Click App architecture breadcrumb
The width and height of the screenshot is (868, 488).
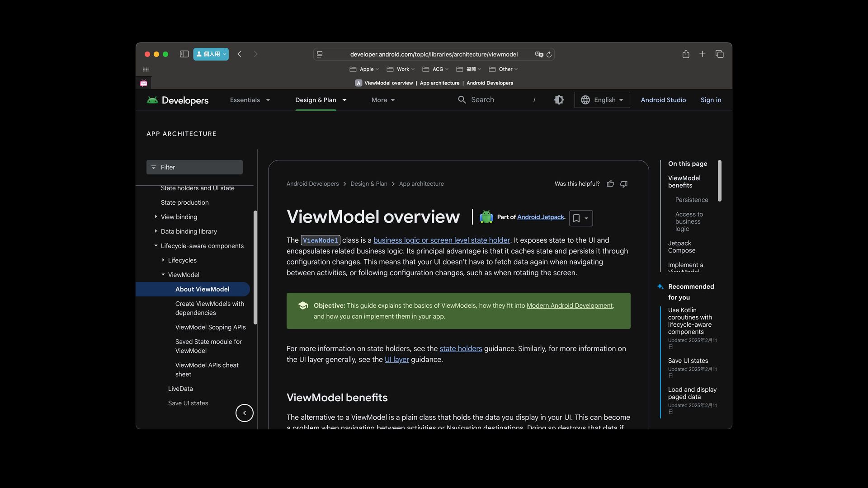[x=421, y=184]
